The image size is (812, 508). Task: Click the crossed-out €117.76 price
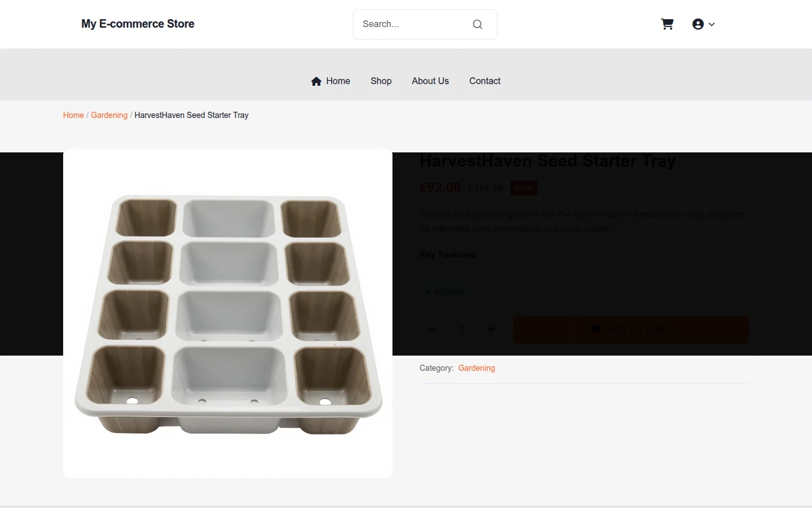[486, 188]
